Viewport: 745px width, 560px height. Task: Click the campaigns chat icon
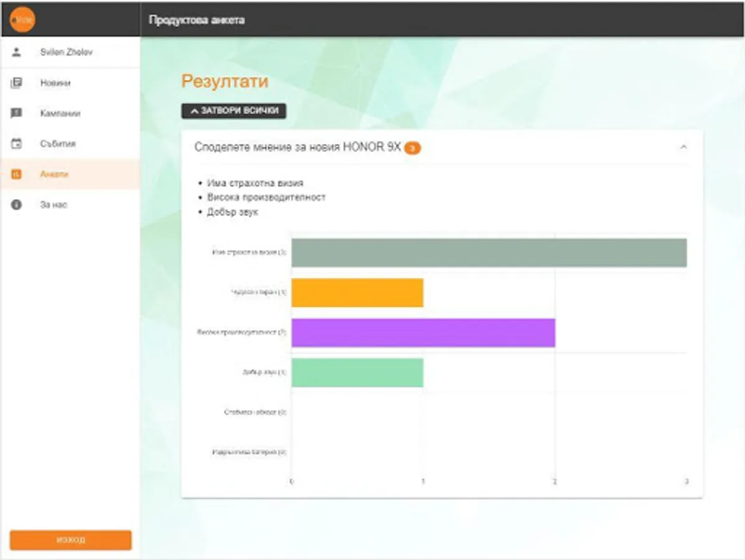tap(17, 113)
